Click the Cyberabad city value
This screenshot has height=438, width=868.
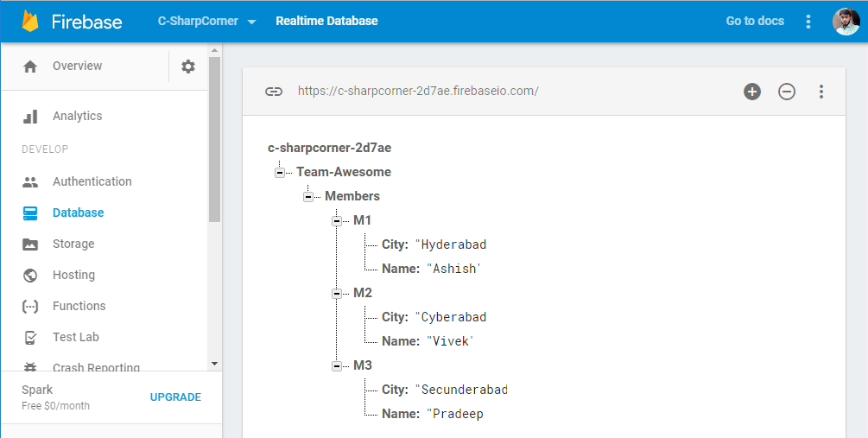(451, 317)
